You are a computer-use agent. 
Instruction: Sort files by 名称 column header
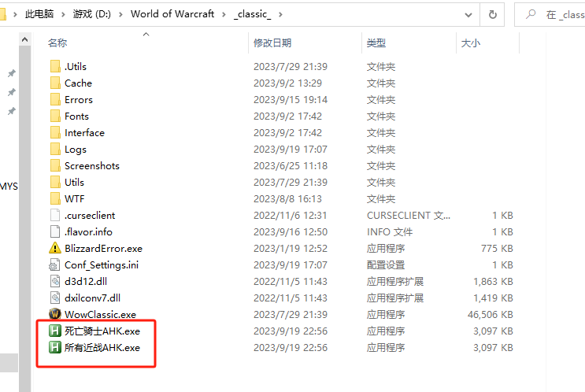tap(57, 43)
